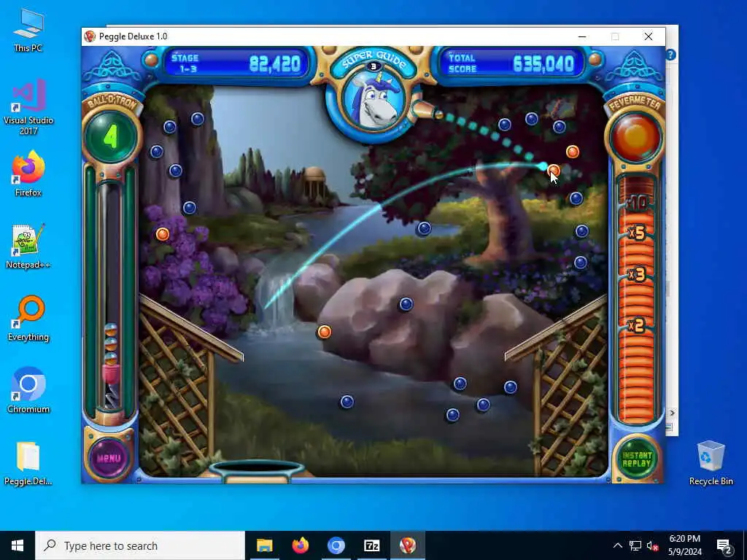The height and width of the screenshot is (560, 747).
Task: Click the x10 multiplier on the Fevermeter
Action: (636, 203)
